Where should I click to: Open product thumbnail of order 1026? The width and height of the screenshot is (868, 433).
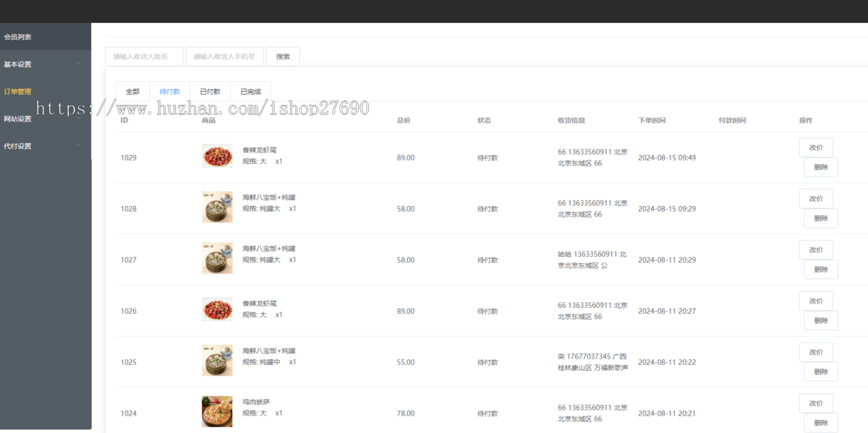pyautogui.click(x=217, y=309)
